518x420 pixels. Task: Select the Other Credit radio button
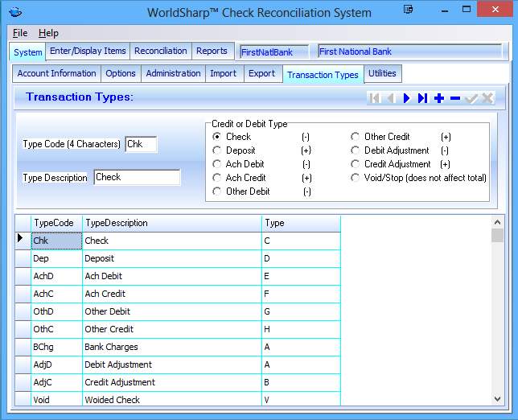(356, 137)
